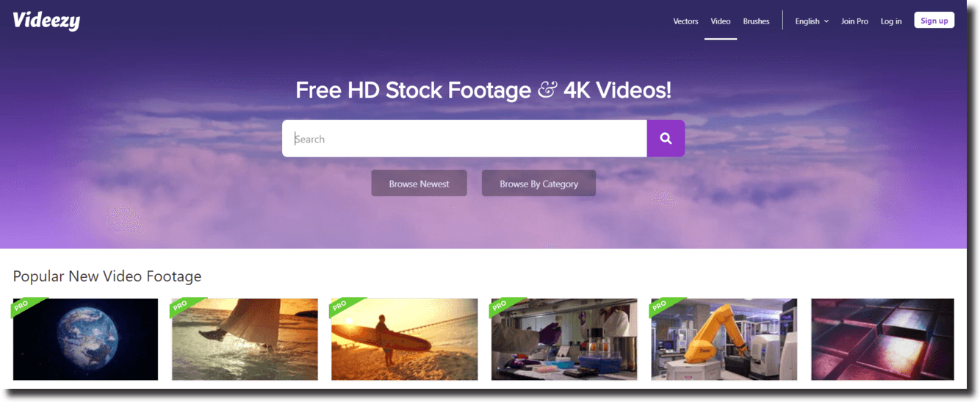
Task: Click the Sign up button
Action: pos(934,21)
